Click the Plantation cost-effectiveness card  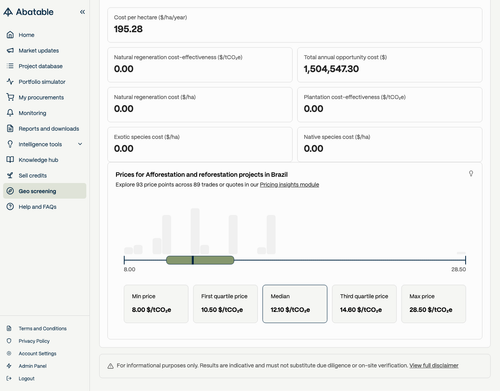click(390, 105)
